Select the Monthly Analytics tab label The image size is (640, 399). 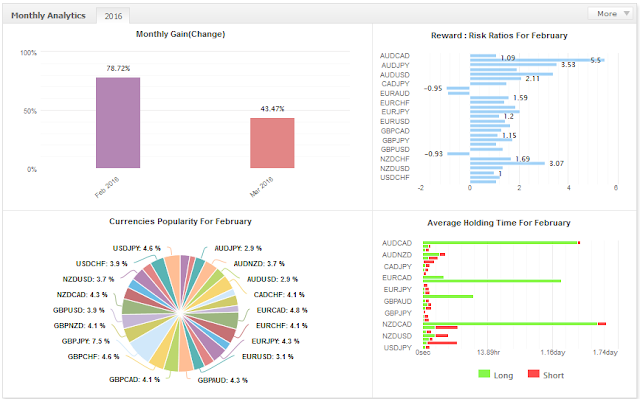[48, 16]
